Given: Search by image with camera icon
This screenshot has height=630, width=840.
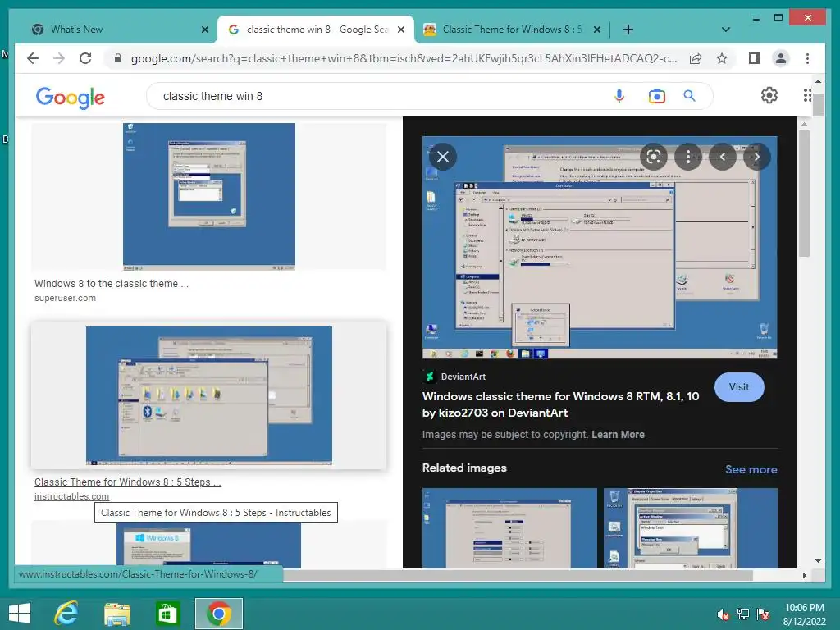Looking at the screenshot, I should click(656, 96).
